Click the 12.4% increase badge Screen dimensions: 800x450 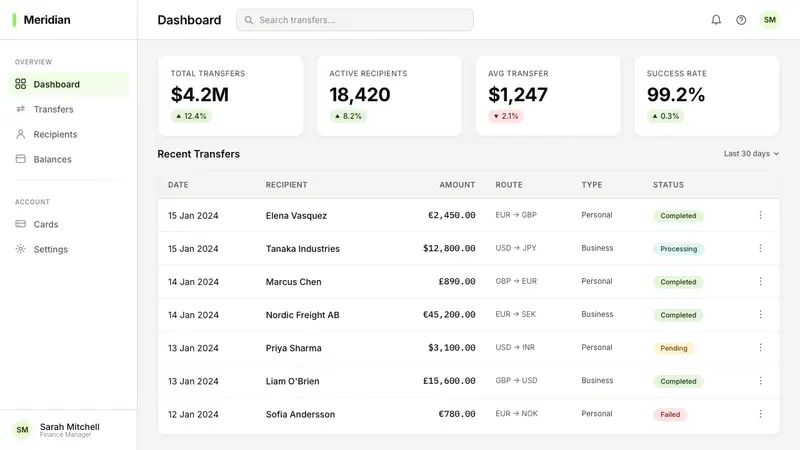click(191, 116)
